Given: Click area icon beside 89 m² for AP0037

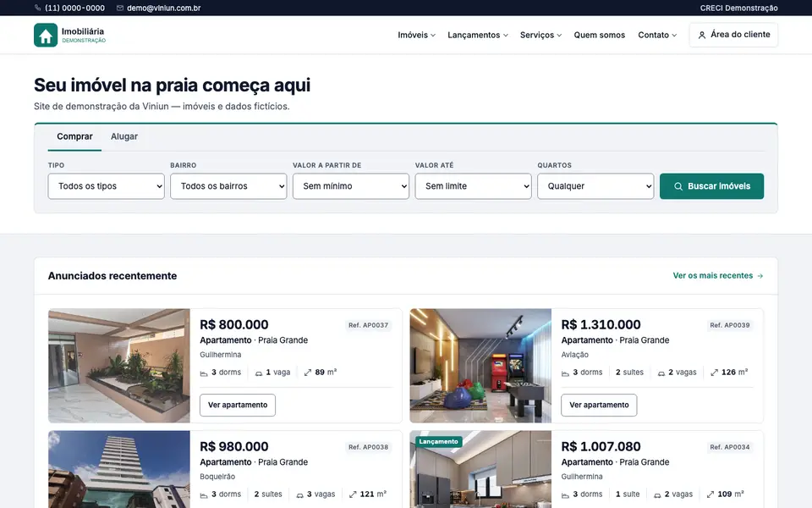Looking at the screenshot, I should (308, 373).
